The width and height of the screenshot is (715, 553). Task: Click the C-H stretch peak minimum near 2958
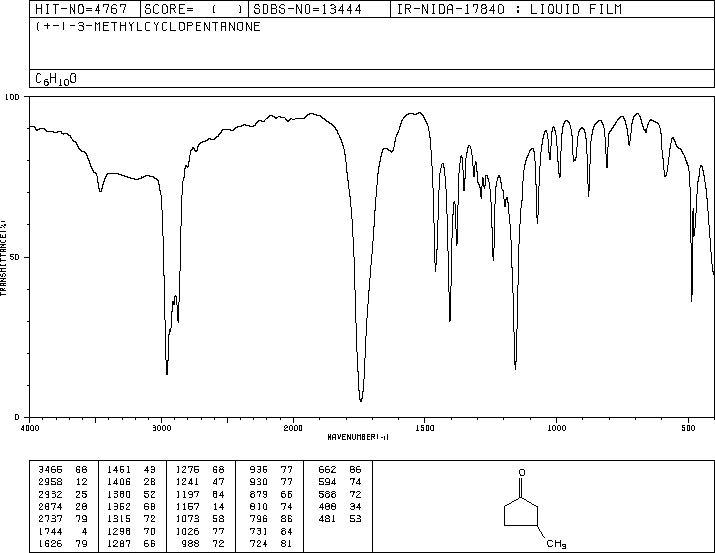pos(167,374)
